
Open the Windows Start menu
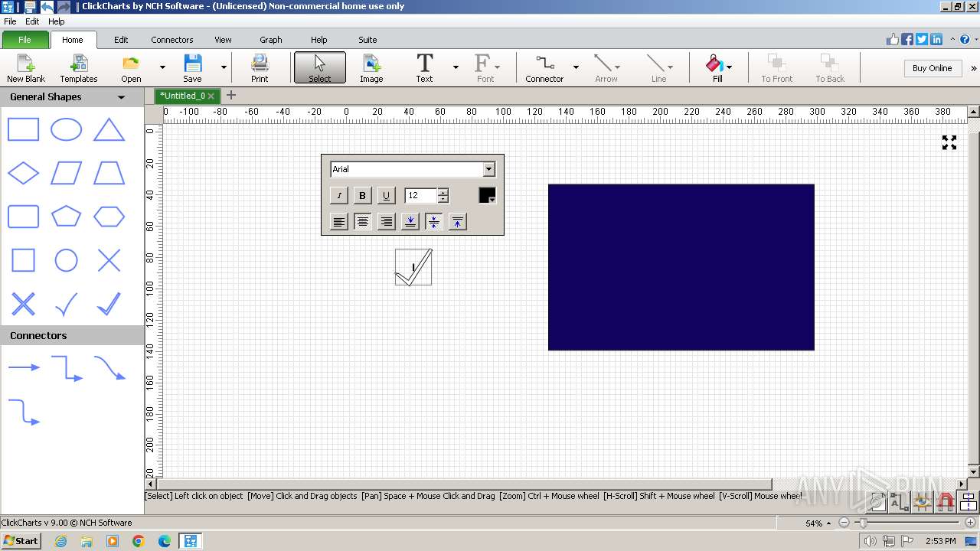coord(21,541)
